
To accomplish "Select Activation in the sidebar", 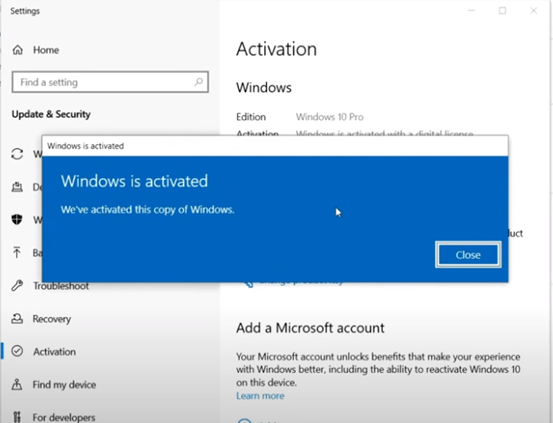I will pyautogui.click(x=54, y=352).
